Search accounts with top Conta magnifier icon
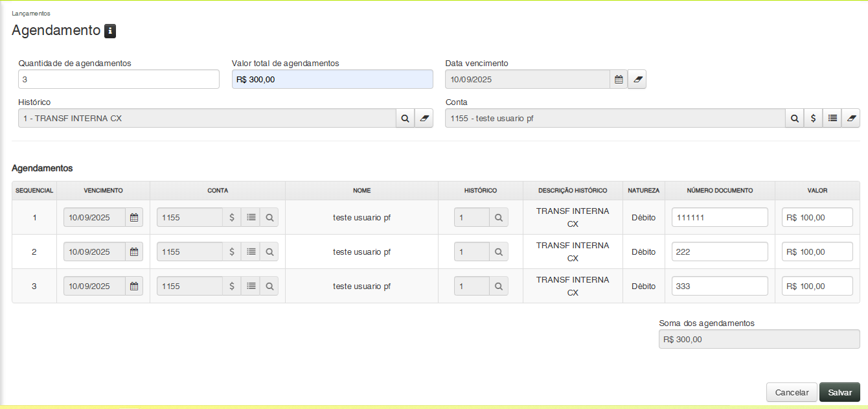Viewport: 868px width, 409px height. point(795,119)
